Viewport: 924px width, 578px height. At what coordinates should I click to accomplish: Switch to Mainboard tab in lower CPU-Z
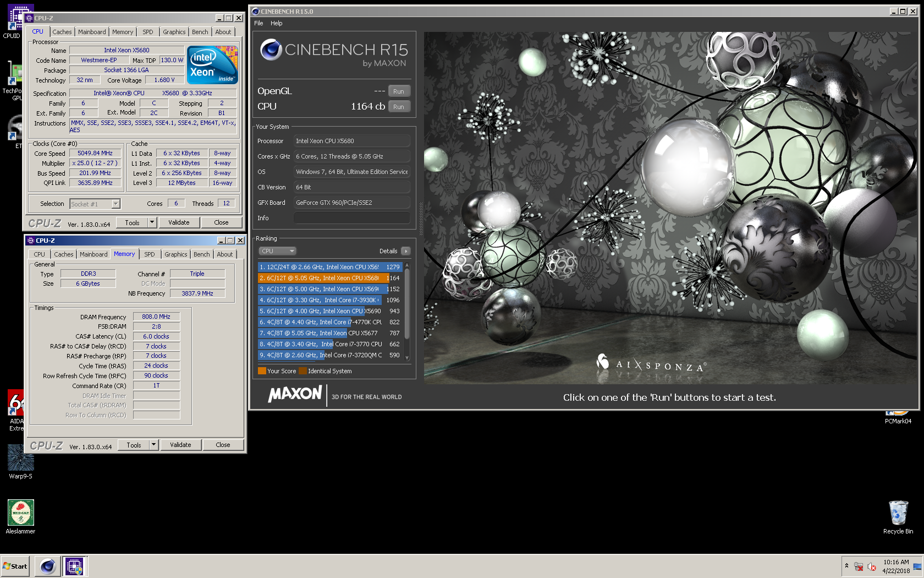(94, 254)
